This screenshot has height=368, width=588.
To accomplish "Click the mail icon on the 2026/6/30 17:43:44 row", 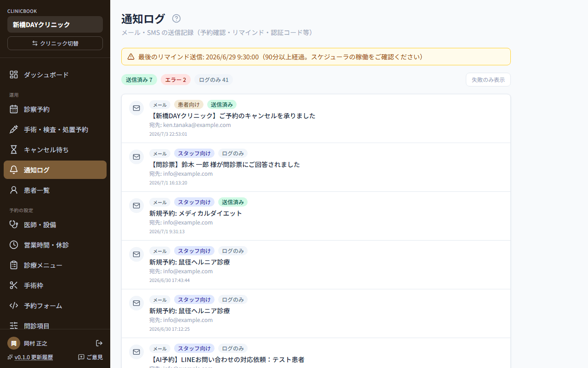I will (136, 254).
